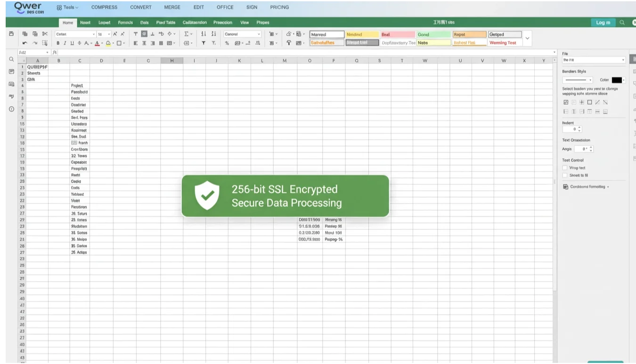The image size is (636, 364).
Task: Apply the green Good cell style
Action: click(433, 34)
